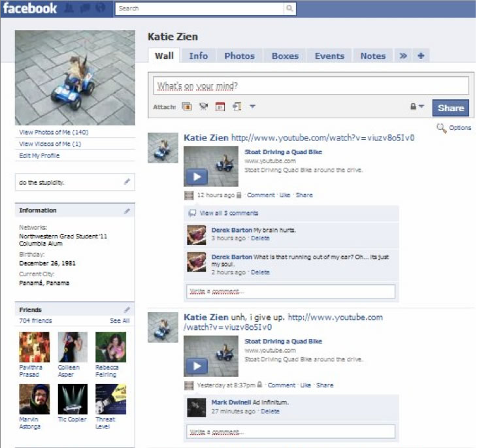The height and width of the screenshot is (448, 477).
Task: Open the Boxes tab
Action: point(285,56)
